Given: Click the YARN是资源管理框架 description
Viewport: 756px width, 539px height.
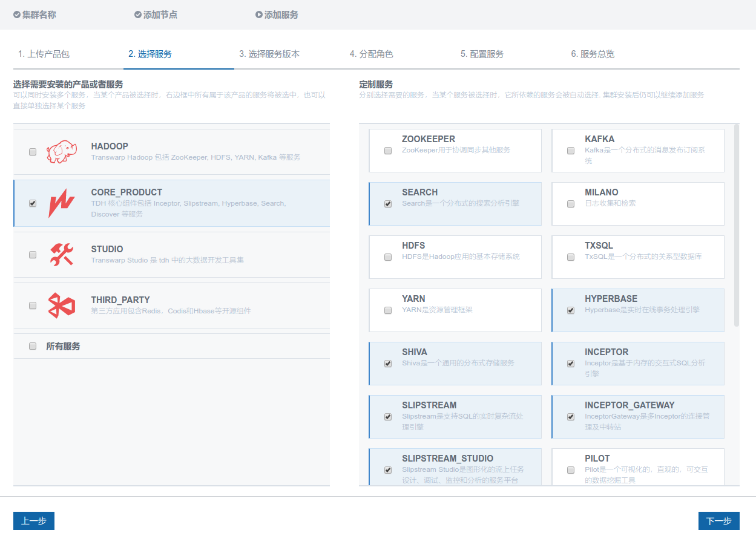Looking at the screenshot, I should tap(437, 310).
